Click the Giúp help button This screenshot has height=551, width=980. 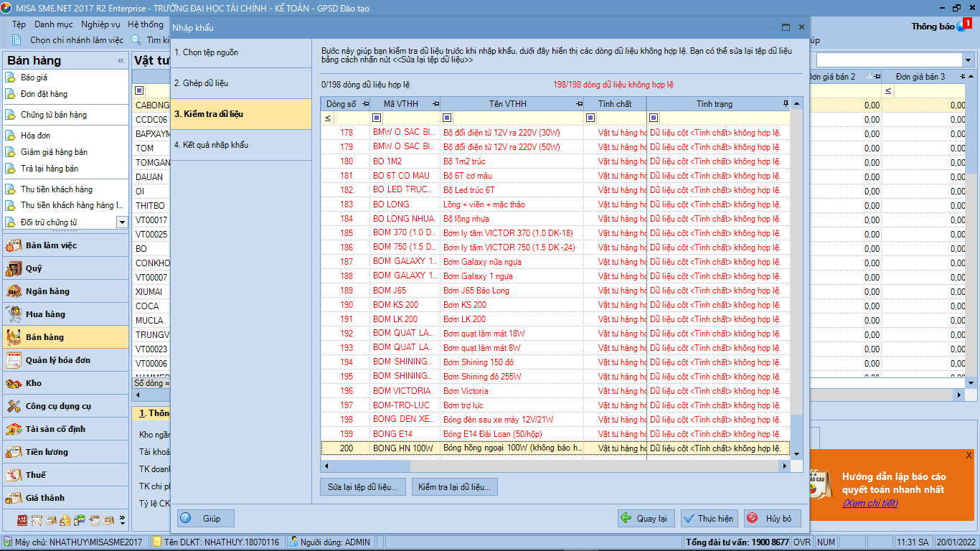pyautogui.click(x=206, y=518)
